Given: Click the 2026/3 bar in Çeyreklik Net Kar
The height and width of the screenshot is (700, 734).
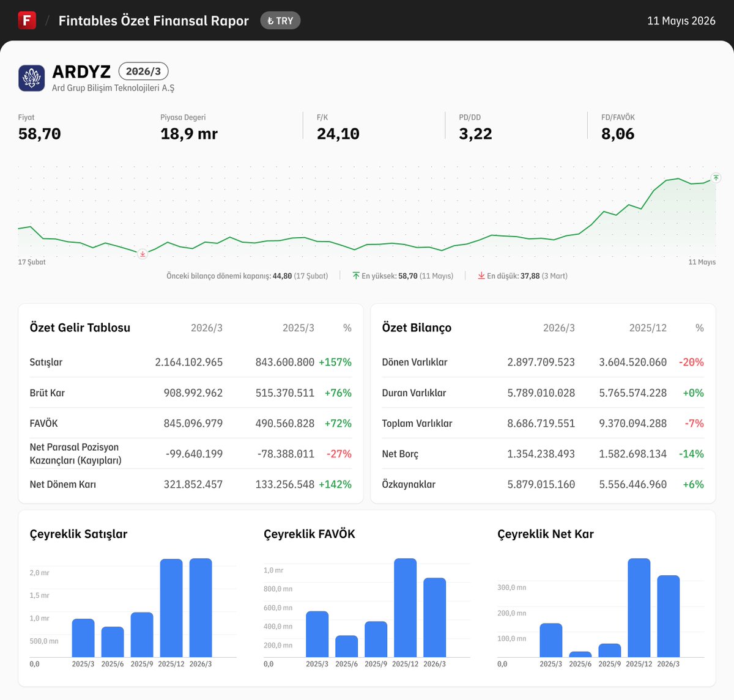Looking at the screenshot, I should point(669,616).
